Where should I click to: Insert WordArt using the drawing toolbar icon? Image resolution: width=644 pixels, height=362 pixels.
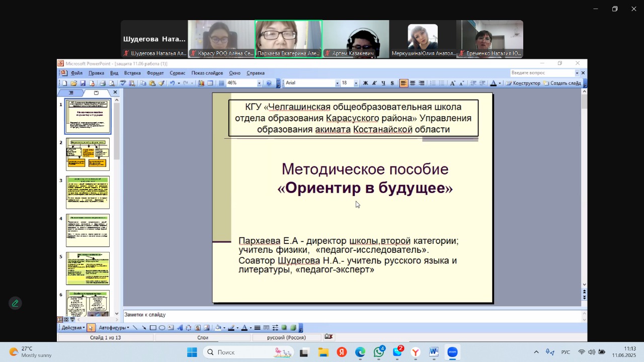180,328
